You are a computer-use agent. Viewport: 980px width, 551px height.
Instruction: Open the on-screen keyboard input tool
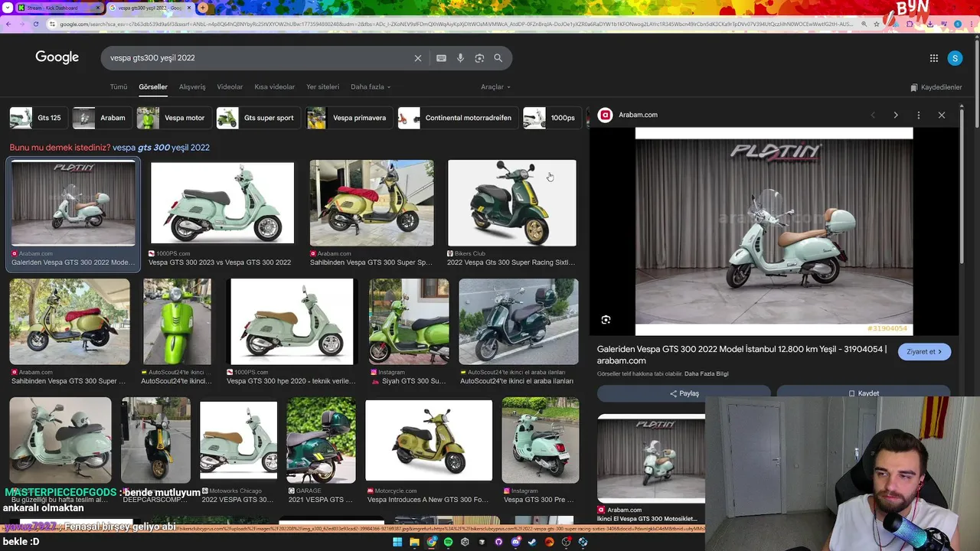(441, 58)
